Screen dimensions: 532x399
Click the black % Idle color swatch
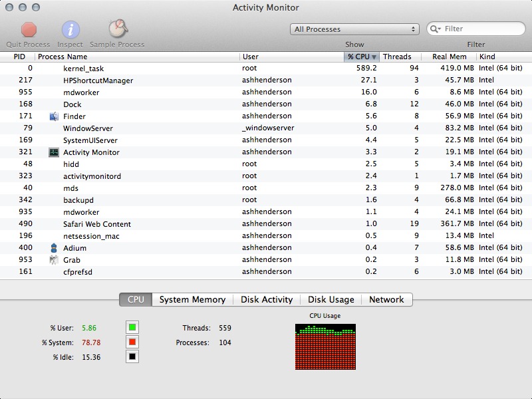click(132, 356)
